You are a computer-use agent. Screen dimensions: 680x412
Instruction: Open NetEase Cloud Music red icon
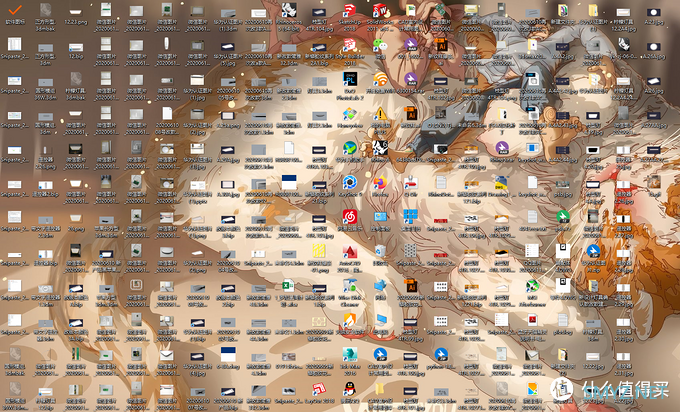350,217
